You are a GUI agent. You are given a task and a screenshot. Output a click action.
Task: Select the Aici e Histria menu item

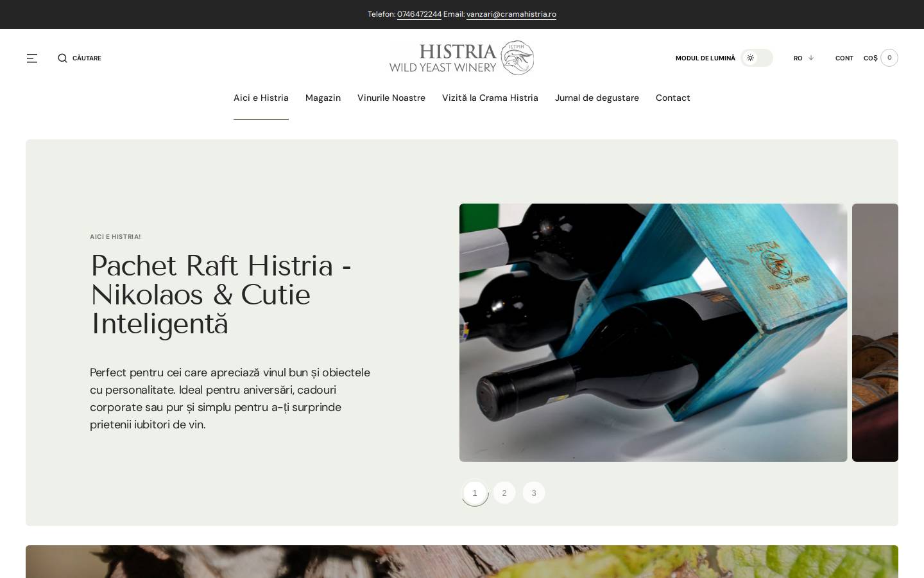click(x=261, y=98)
